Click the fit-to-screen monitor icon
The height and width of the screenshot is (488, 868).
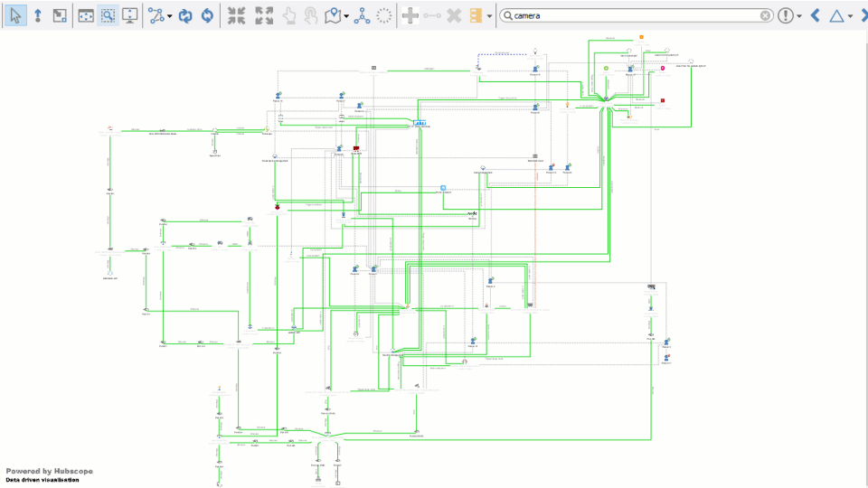tap(129, 15)
